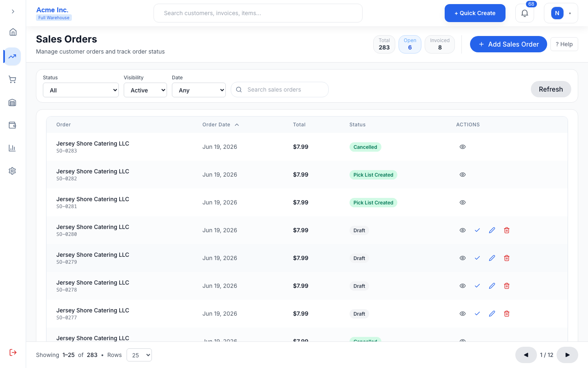Open the Help button

coord(564,44)
